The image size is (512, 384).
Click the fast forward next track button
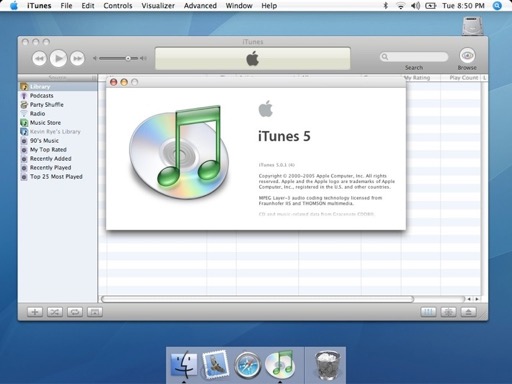pos(77,59)
